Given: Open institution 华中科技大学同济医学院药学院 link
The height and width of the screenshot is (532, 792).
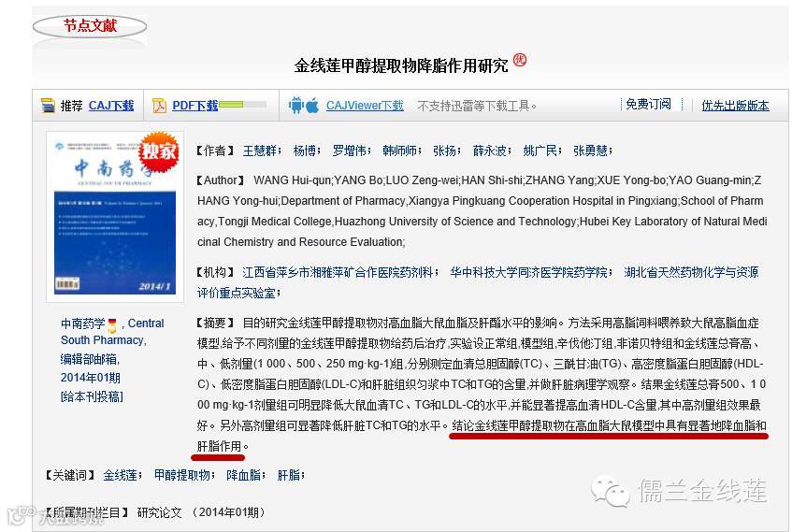Looking at the screenshot, I should [529, 272].
